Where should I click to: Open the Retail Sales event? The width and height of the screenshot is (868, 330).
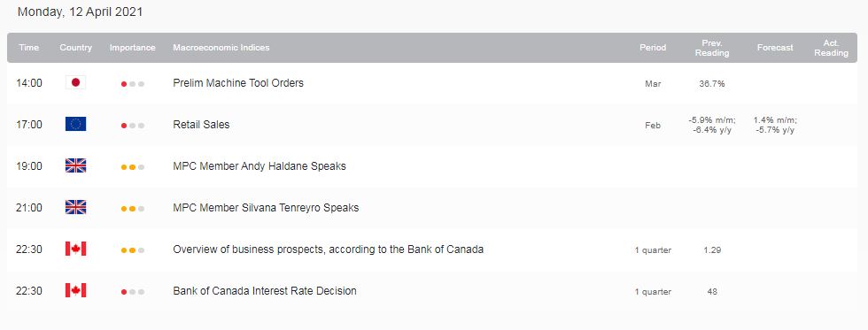point(201,125)
